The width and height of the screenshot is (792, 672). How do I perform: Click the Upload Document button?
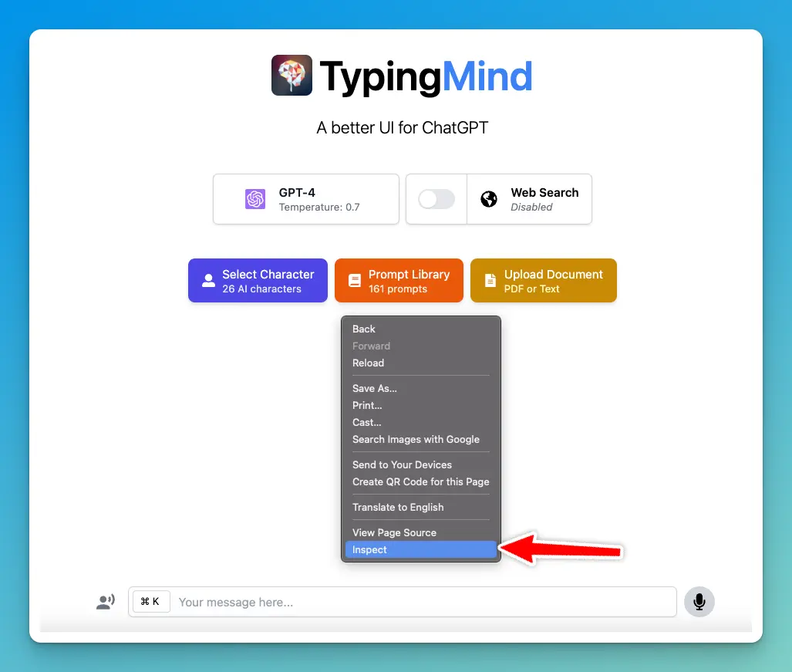click(x=544, y=280)
